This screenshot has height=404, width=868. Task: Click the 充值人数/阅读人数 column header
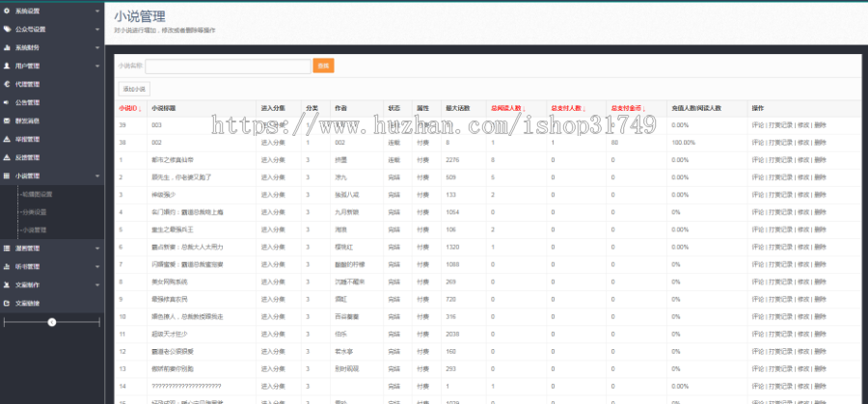(x=696, y=108)
